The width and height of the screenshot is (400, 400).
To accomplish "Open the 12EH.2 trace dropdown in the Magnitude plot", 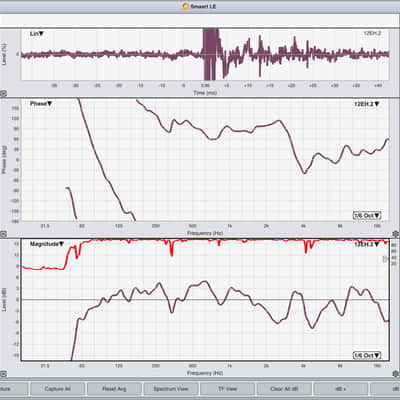I will coord(366,244).
